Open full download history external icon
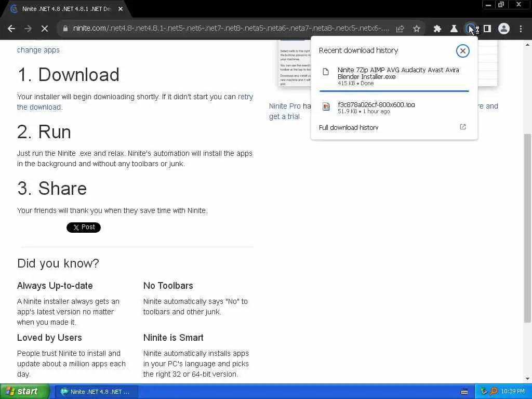The image size is (532, 399). tap(463, 127)
